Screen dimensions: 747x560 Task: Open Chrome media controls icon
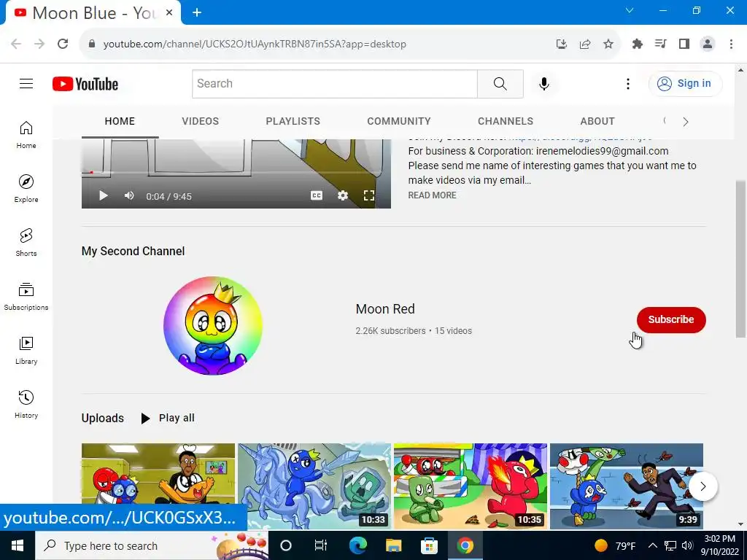pos(660,44)
